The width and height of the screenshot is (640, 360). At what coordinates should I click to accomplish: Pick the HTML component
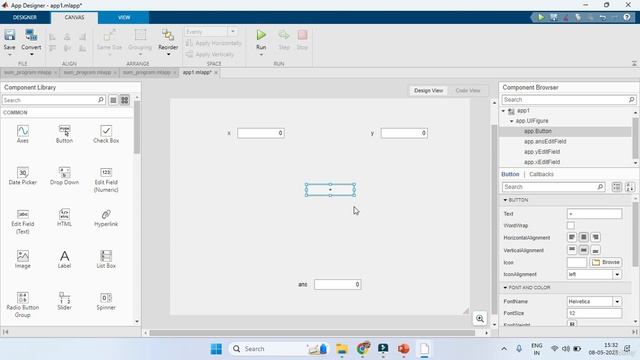tap(64, 218)
